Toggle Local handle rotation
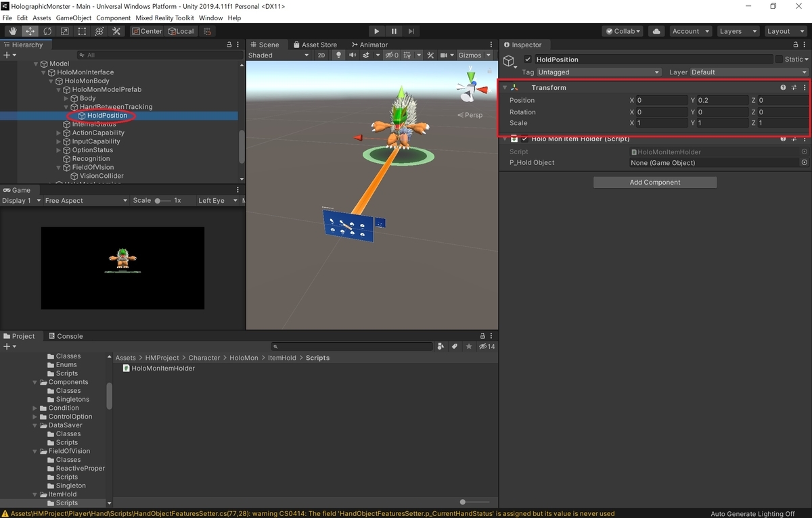Viewport: 812px width, 518px height. pos(180,31)
